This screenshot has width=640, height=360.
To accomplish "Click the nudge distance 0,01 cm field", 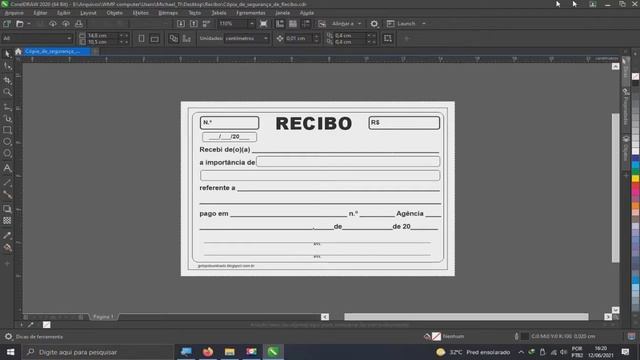I will (298, 38).
